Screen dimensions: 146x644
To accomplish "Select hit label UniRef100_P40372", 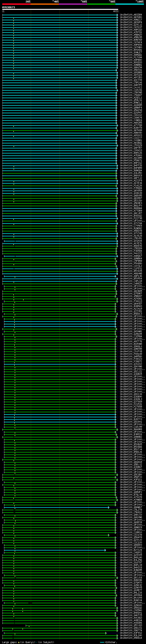I will click(x=131, y=254).
